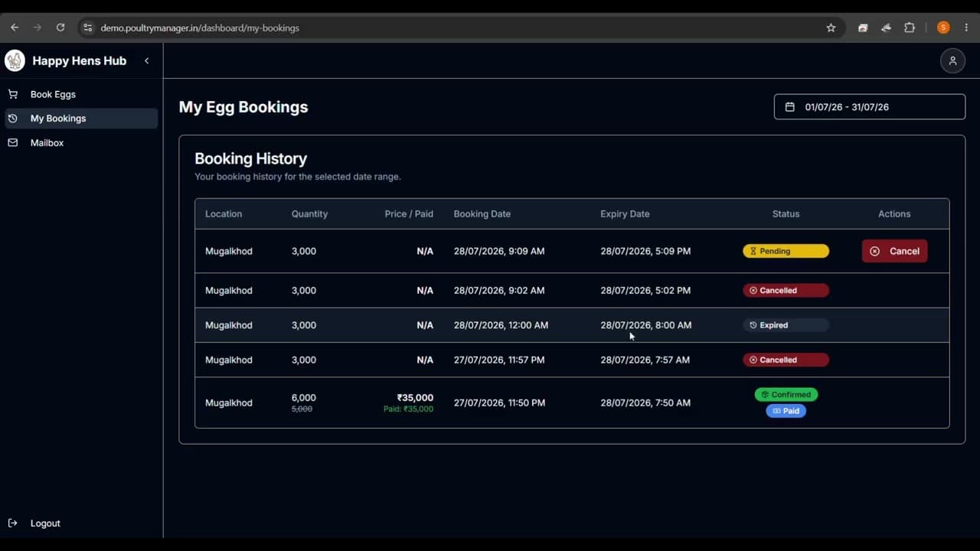Click the Mailbox envelope icon

(13, 142)
